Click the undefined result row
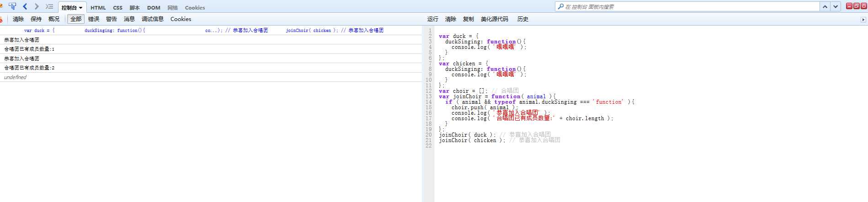Image resolution: width=868 pixels, height=202 pixels. pyautogui.click(x=211, y=77)
